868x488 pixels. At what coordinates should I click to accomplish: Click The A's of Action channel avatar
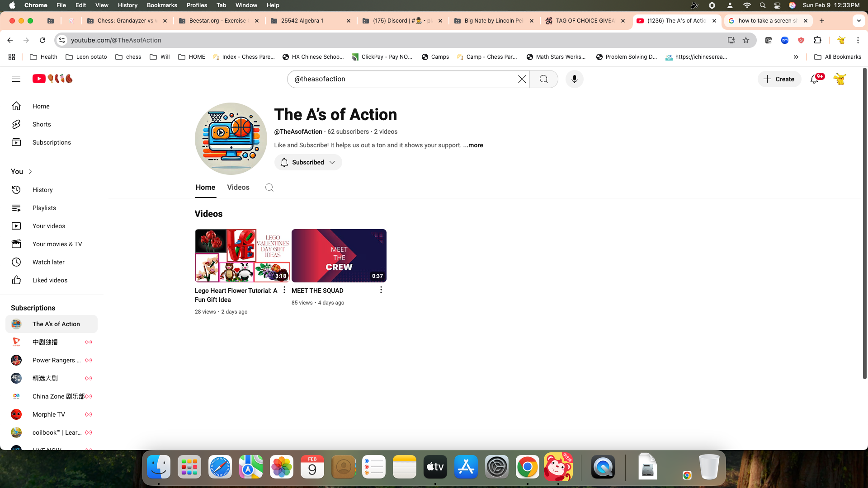click(x=231, y=139)
